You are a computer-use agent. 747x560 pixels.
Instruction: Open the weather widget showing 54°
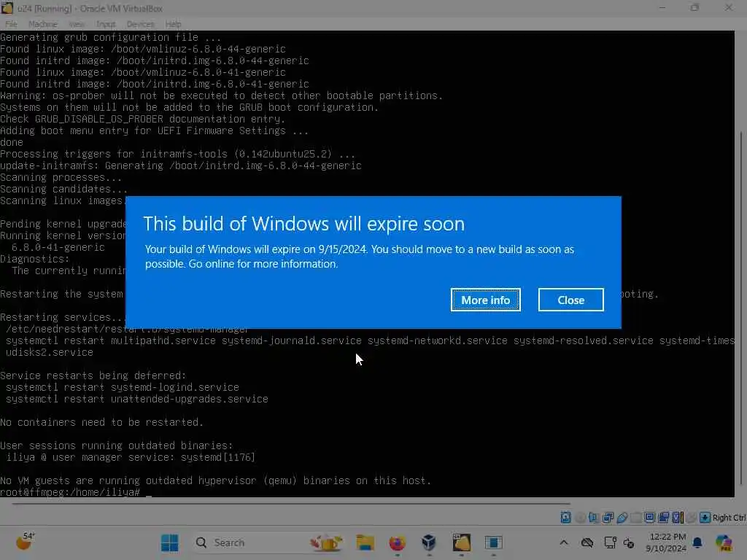[x=26, y=542]
